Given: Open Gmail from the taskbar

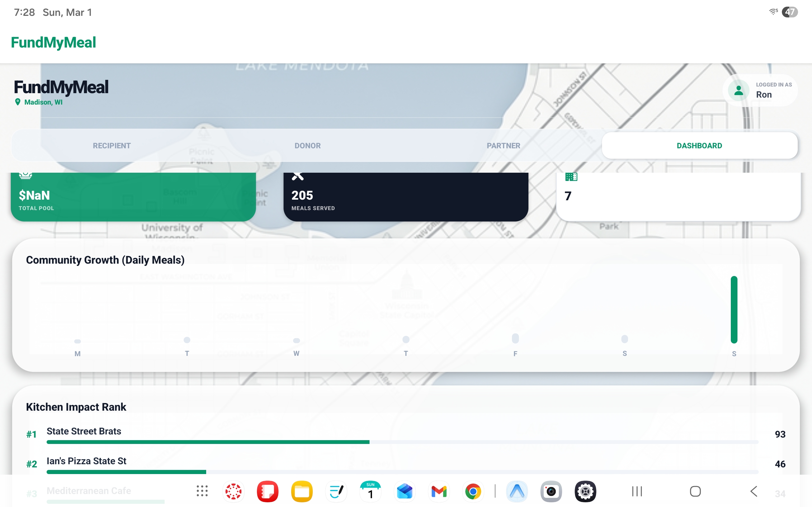Looking at the screenshot, I should (439, 491).
